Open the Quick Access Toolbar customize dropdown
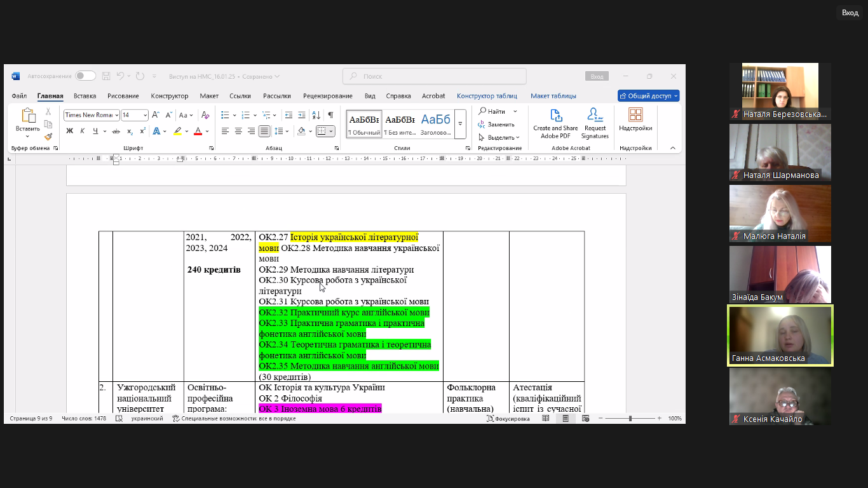This screenshot has height=488, width=868. tap(155, 77)
